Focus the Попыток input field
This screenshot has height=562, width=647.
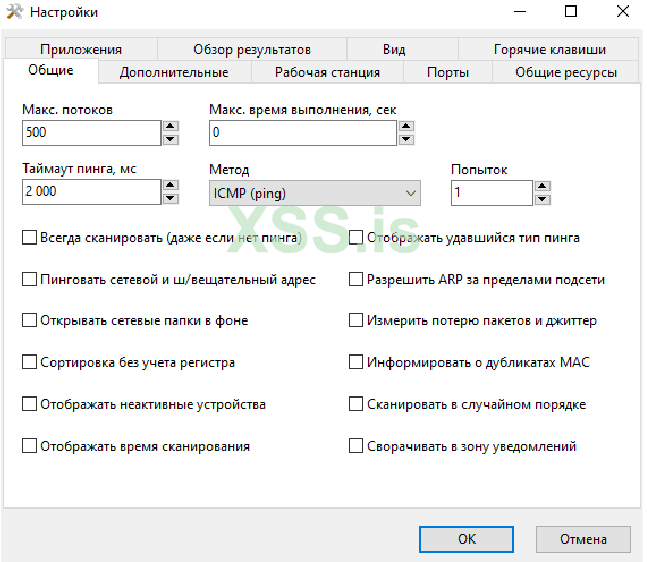tap(492, 193)
